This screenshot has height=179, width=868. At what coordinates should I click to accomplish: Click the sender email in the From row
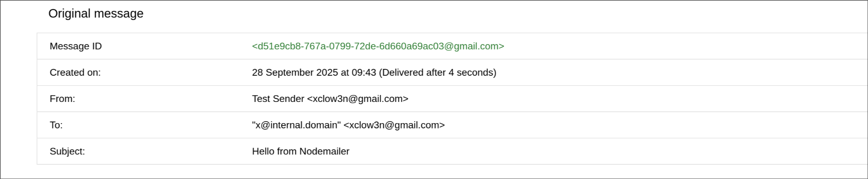357,99
